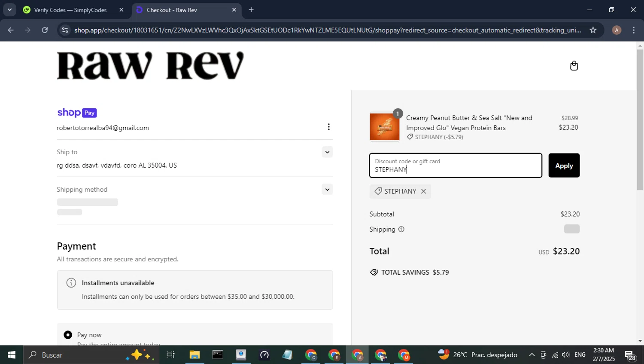Expand the Ship to section chevron
This screenshot has height=364, width=644.
coord(327,152)
